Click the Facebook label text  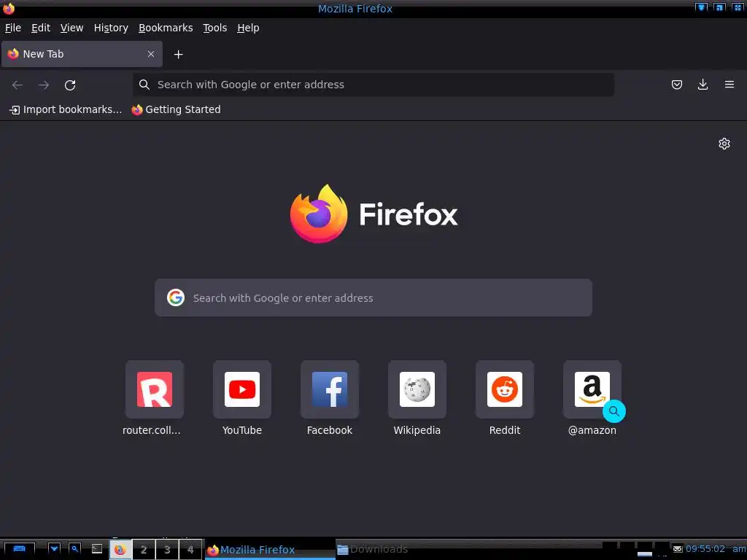330,430
